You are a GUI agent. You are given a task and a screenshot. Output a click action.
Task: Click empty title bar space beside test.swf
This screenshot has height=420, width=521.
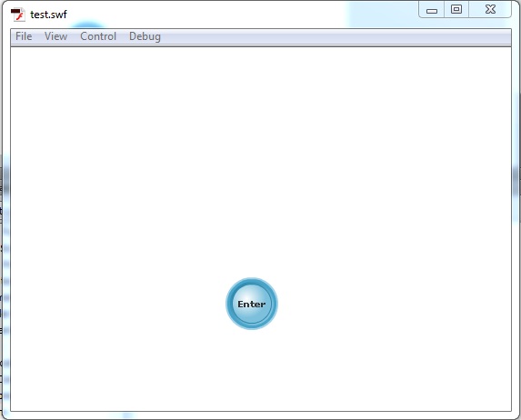pos(233,15)
